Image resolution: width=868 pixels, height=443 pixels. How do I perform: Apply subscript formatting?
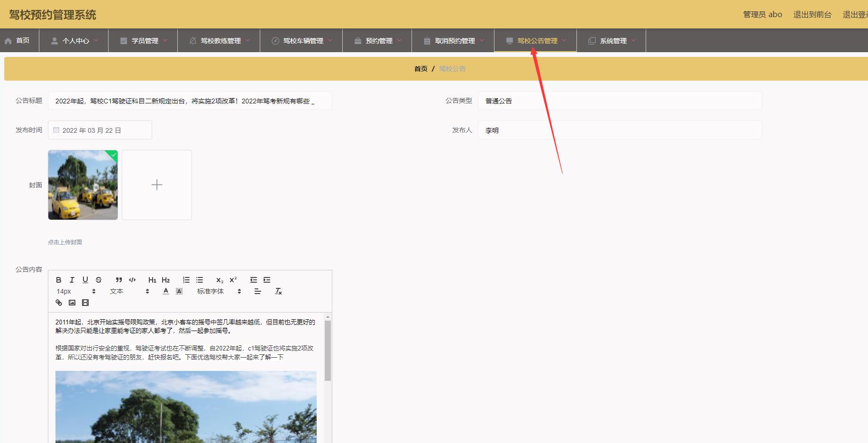pos(219,280)
